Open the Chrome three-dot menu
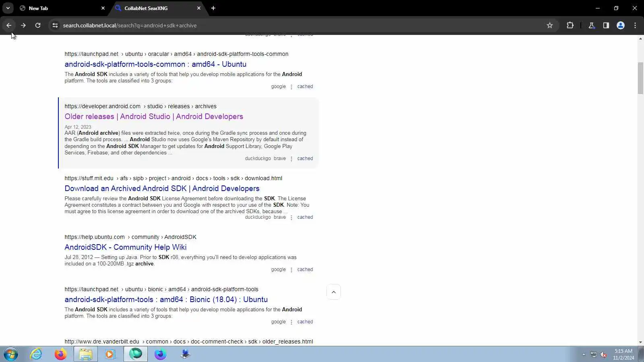This screenshot has height=362, width=644. coord(635,25)
